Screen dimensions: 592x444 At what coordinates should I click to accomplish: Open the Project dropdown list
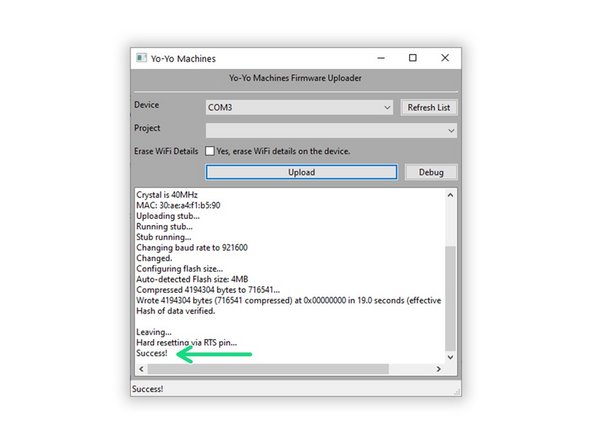pyautogui.click(x=331, y=131)
